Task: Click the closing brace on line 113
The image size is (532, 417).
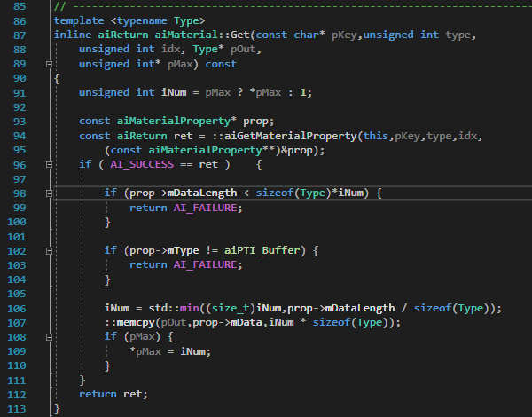Action: coord(57,409)
